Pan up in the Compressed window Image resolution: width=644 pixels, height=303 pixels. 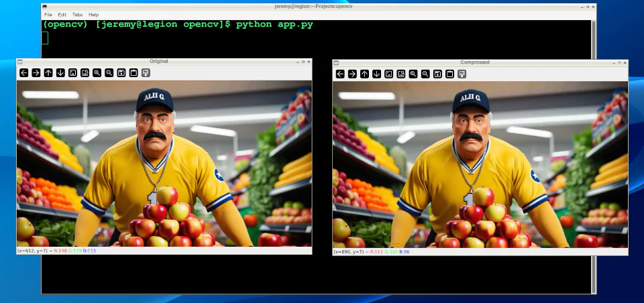click(x=364, y=74)
